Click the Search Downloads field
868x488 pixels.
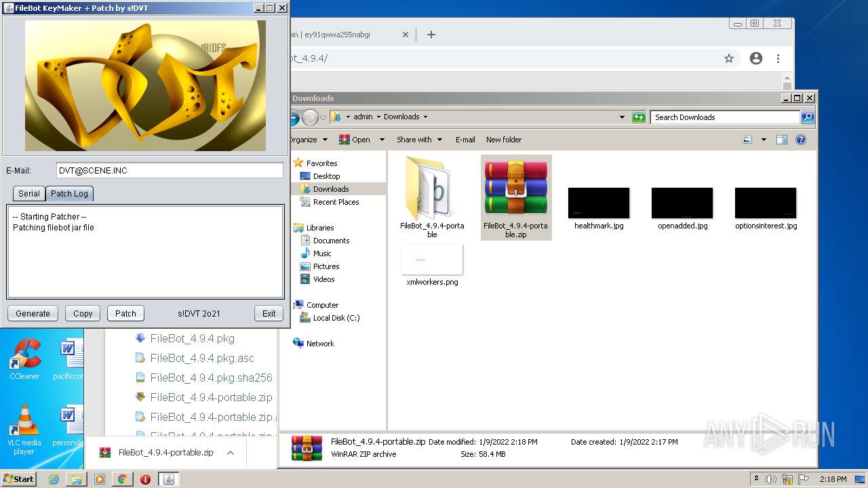[x=724, y=117]
